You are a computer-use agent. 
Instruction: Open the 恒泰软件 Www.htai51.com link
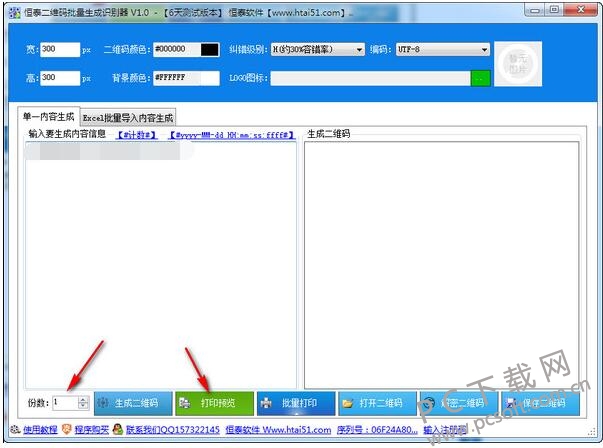click(x=278, y=430)
